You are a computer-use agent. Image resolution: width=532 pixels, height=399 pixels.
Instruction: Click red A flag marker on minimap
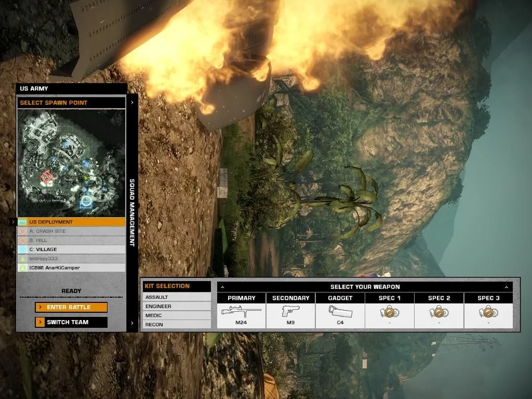click(x=47, y=177)
